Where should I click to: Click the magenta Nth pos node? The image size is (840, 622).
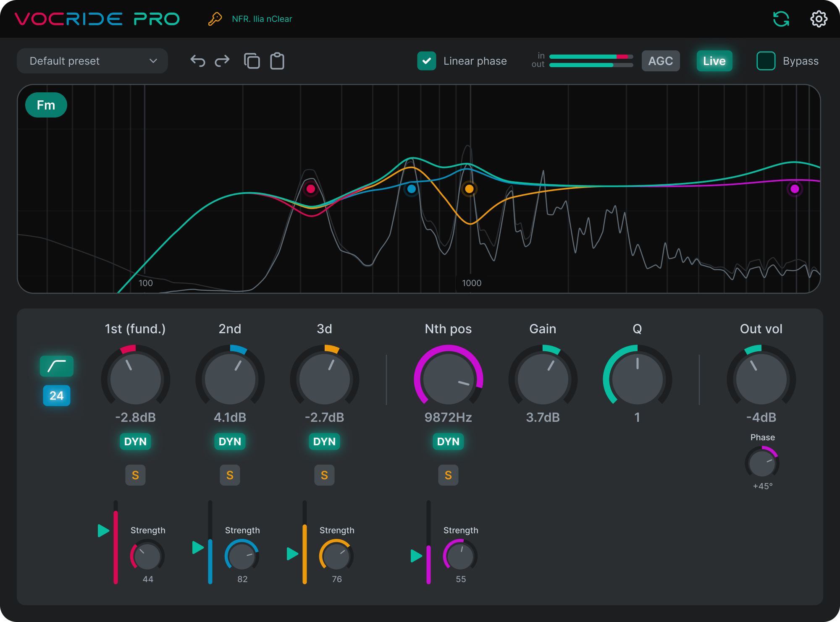click(795, 189)
